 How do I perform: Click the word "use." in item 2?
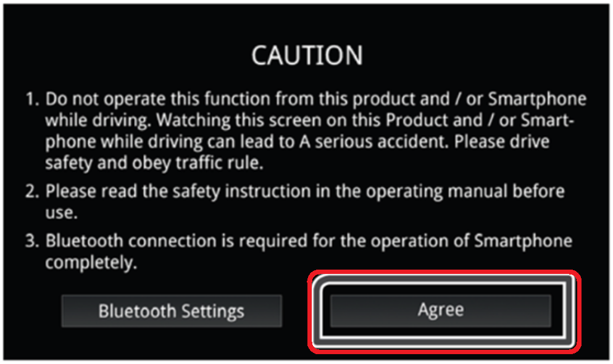[x=61, y=213]
